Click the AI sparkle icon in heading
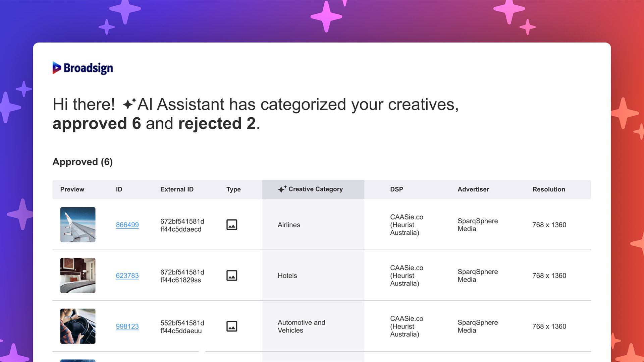 click(x=129, y=104)
